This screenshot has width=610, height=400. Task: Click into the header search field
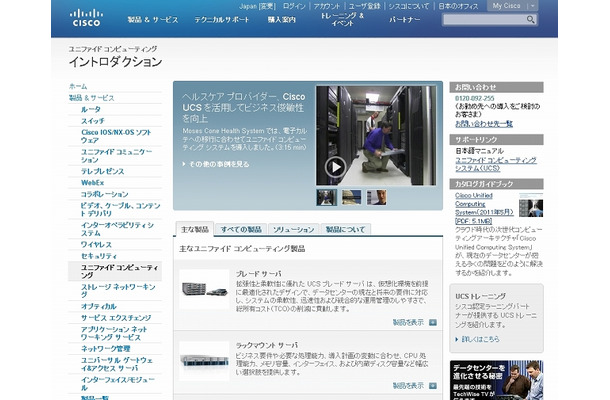(485, 19)
